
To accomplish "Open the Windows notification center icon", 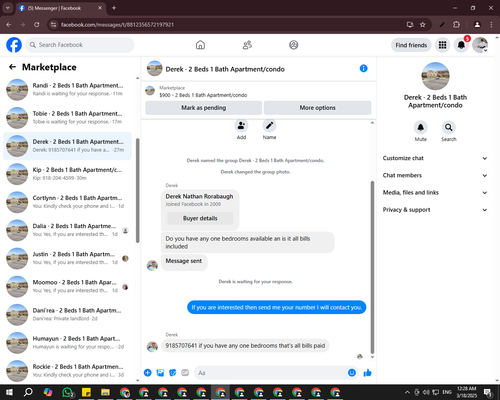I will 488,392.
